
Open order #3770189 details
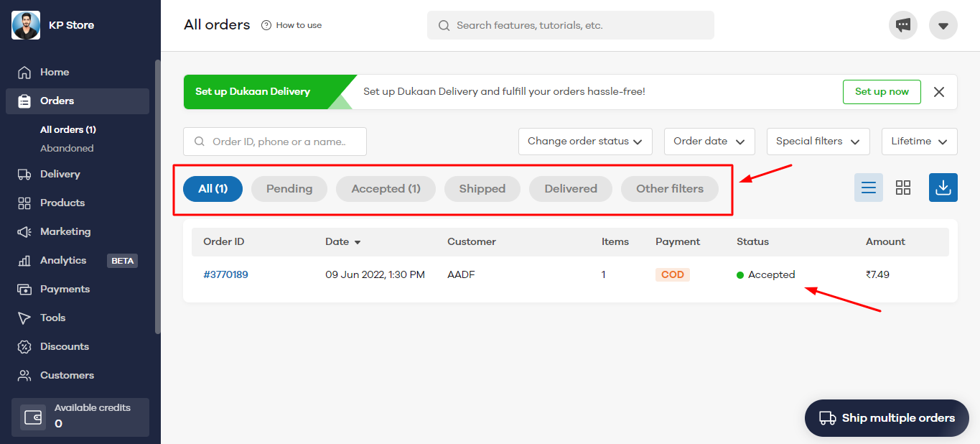[x=225, y=274]
